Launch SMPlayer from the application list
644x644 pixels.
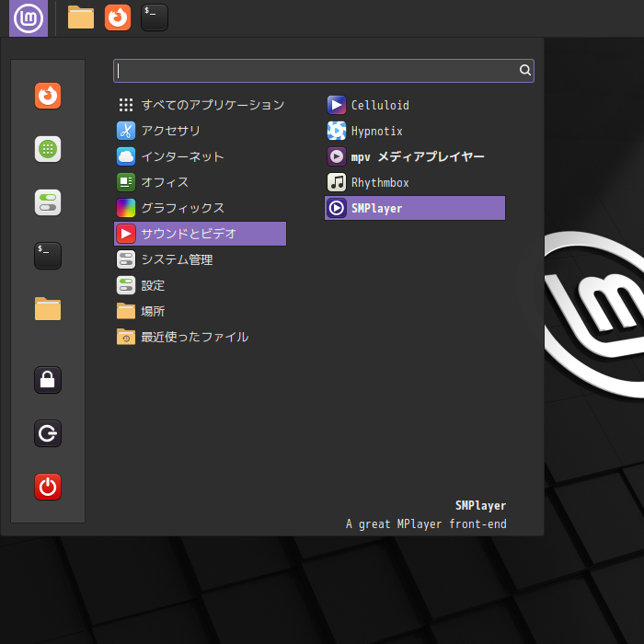415,208
